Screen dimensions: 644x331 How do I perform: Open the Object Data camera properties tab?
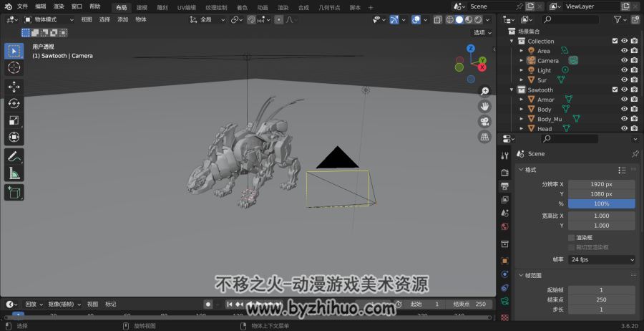pyautogui.click(x=504, y=301)
